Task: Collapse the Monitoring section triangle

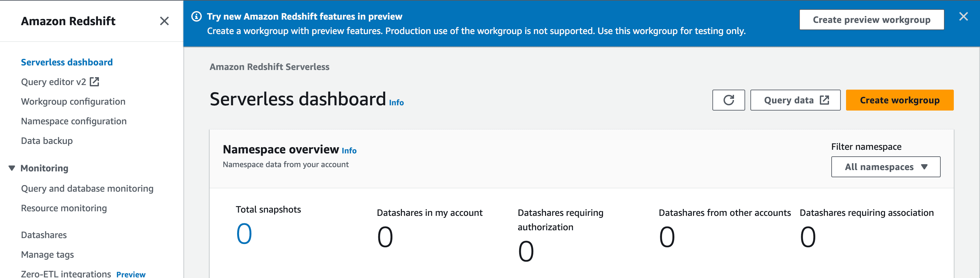Action: pyautogui.click(x=12, y=168)
